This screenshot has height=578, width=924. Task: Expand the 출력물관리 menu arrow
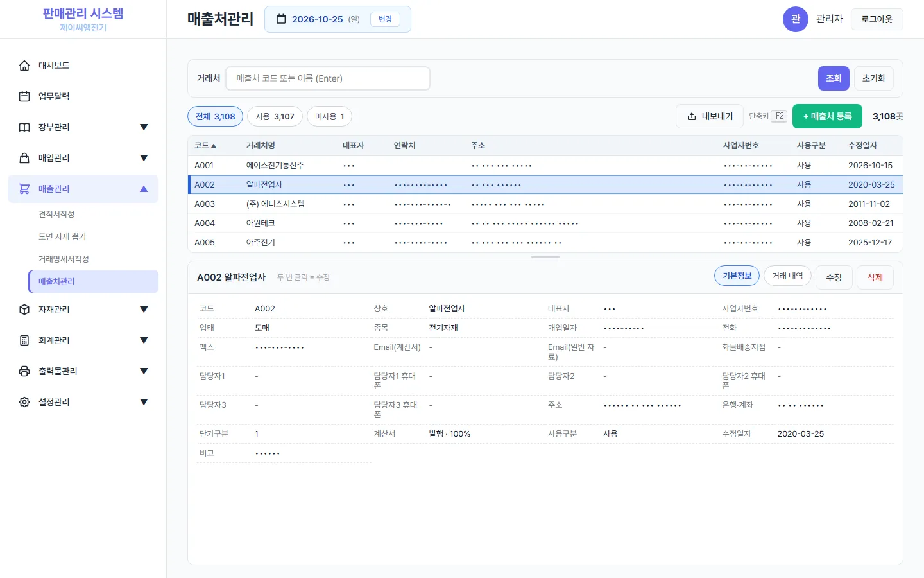[x=144, y=371]
